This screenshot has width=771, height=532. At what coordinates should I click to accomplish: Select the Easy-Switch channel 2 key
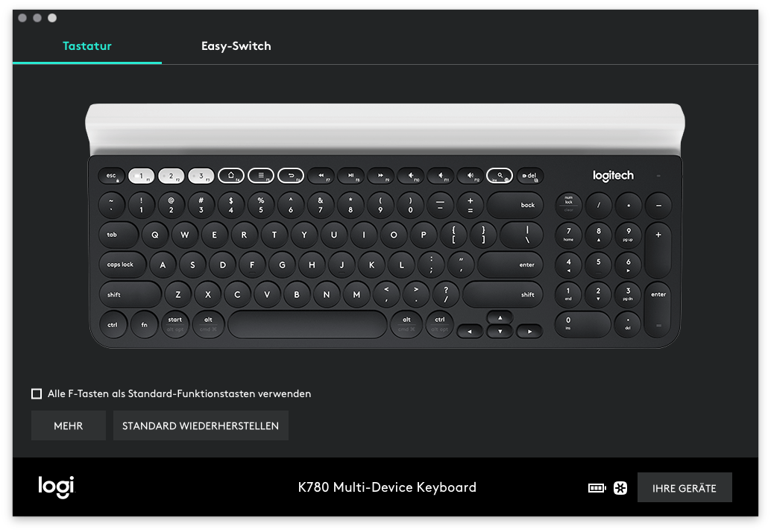tap(171, 176)
